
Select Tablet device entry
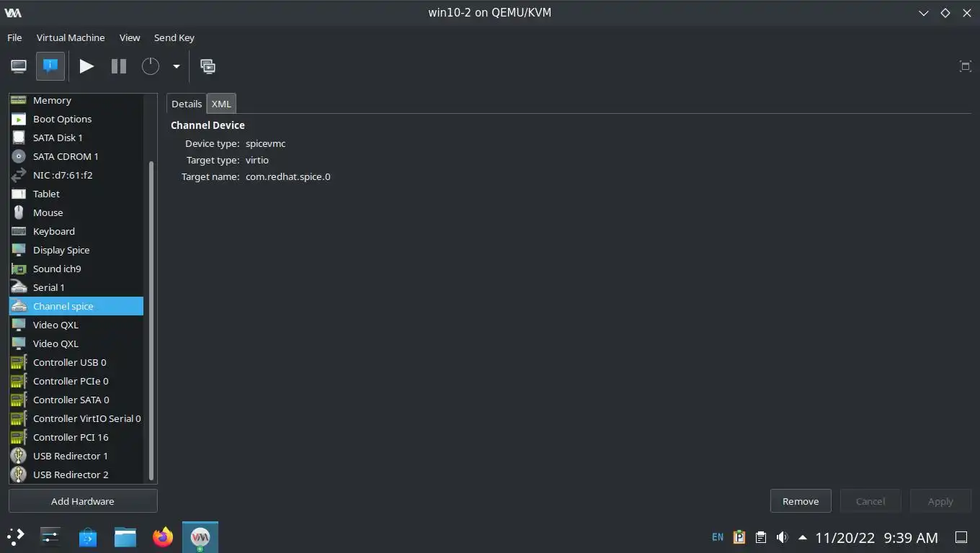(x=76, y=194)
